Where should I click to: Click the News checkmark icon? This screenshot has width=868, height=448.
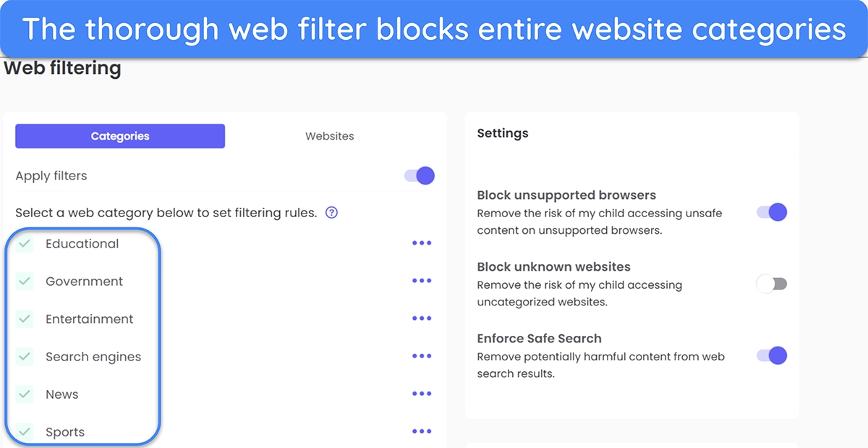(25, 394)
